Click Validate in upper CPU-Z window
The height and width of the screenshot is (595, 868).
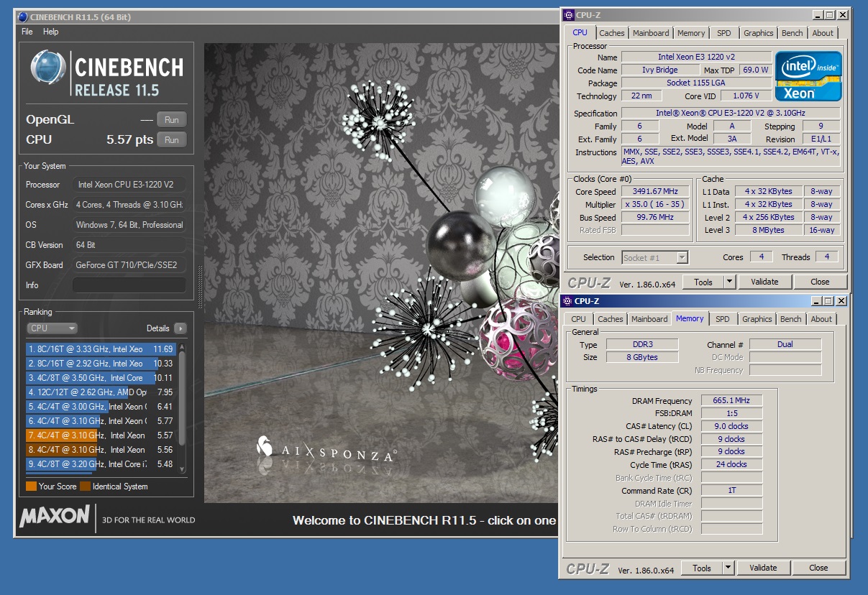click(764, 282)
